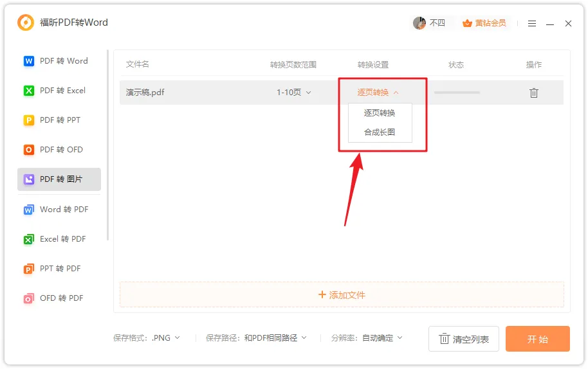Click the conversion progress bar for 演示稿.pdf
This screenshot has height=369, width=588.
(x=457, y=93)
